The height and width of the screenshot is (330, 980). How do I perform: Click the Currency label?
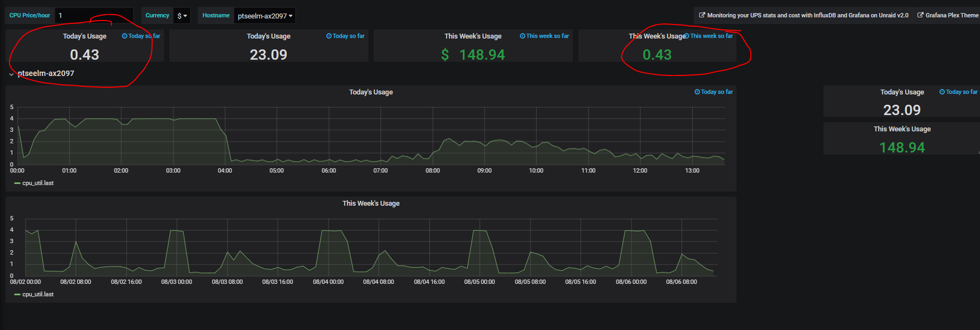click(157, 15)
